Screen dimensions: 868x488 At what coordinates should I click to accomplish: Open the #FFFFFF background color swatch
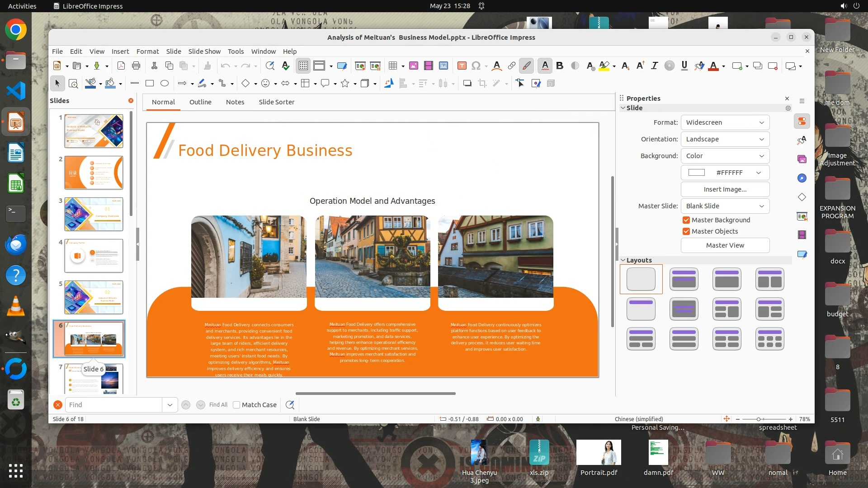pyautogui.click(x=725, y=173)
